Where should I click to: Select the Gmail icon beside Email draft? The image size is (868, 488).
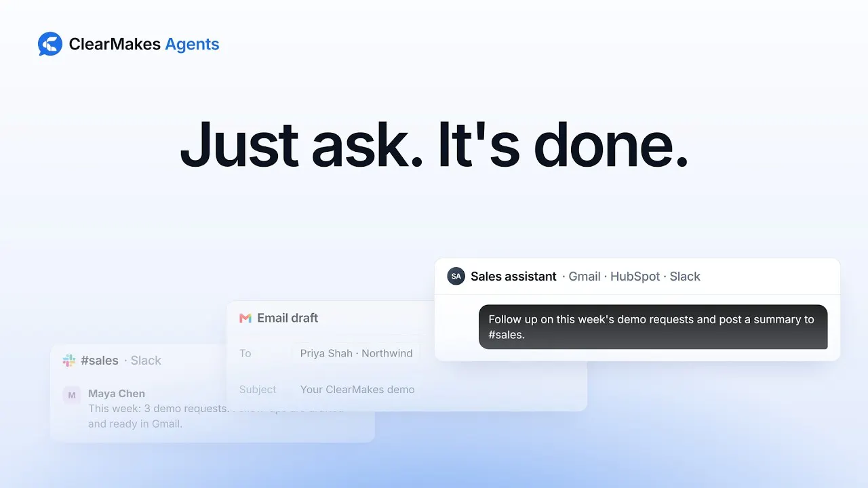pos(245,318)
